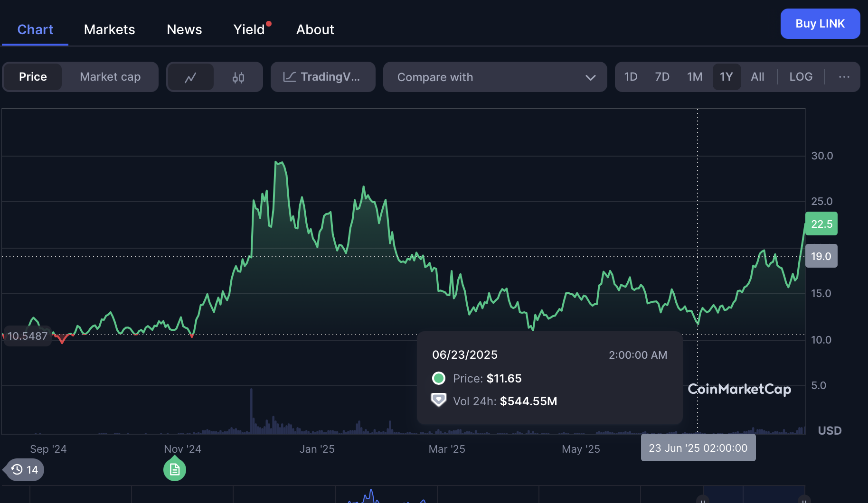Click the history badge showing 14

[25, 470]
